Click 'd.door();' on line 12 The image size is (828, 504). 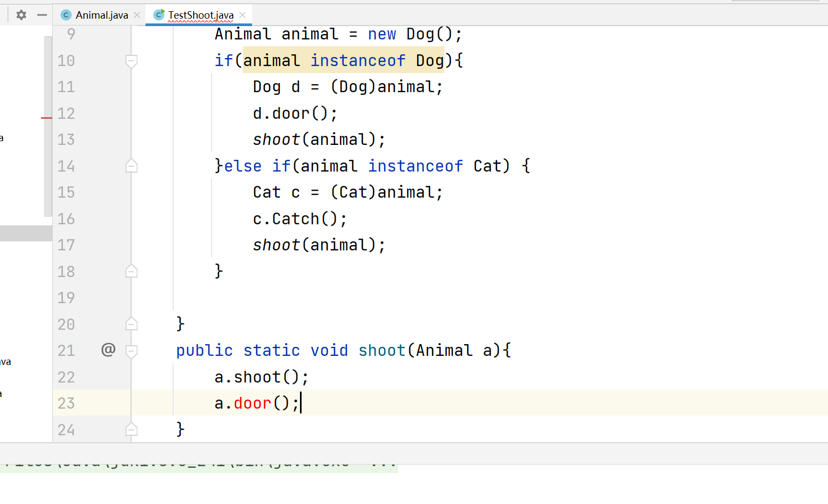pos(295,113)
